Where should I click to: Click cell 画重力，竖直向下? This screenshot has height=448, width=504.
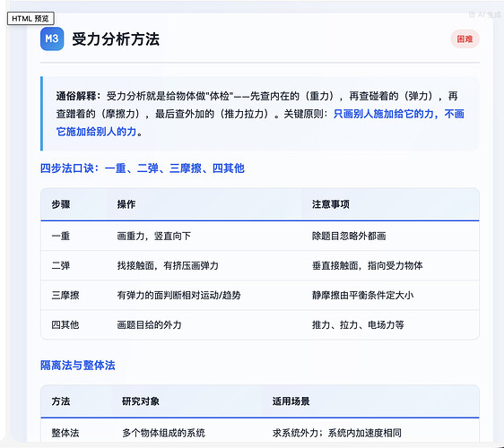tap(154, 236)
